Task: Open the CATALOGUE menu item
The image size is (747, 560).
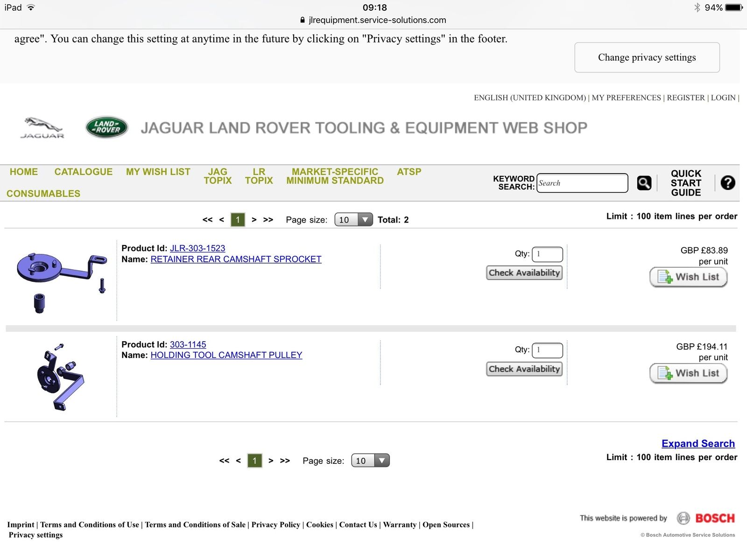Action: [84, 172]
